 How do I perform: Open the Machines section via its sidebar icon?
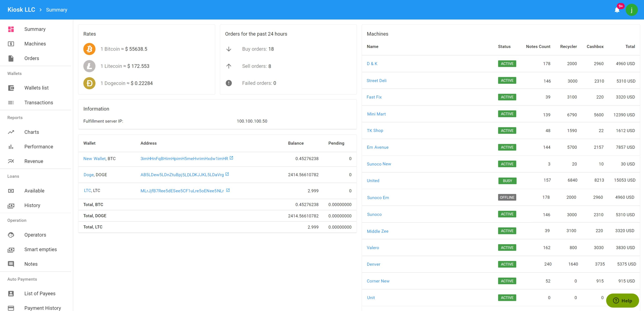11,44
